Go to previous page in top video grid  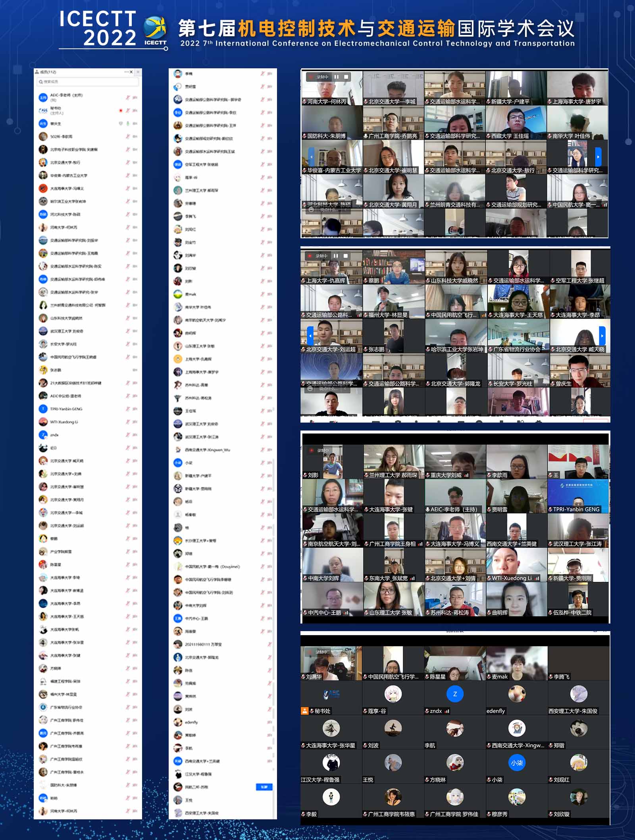[x=311, y=157]
